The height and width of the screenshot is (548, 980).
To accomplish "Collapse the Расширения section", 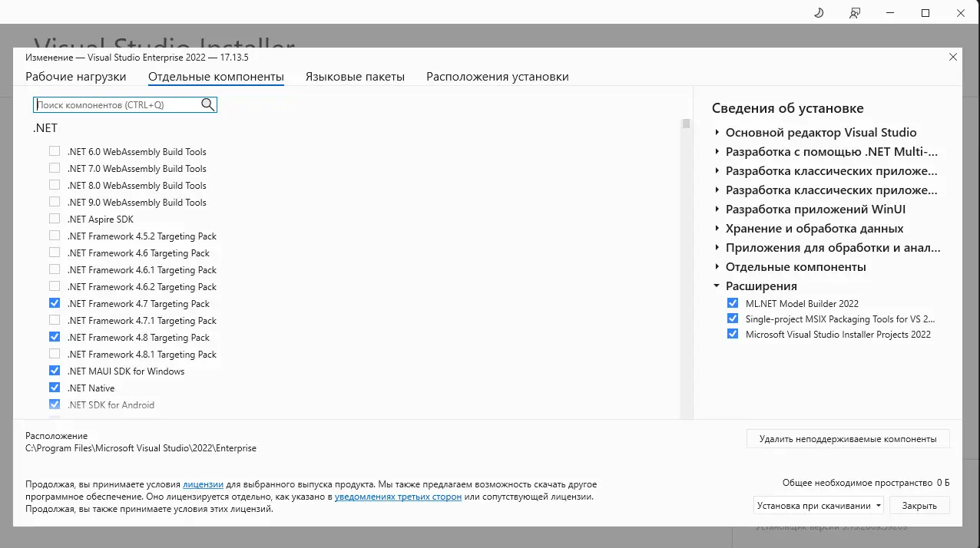I will pyautogui.click(x=717, y=286).
